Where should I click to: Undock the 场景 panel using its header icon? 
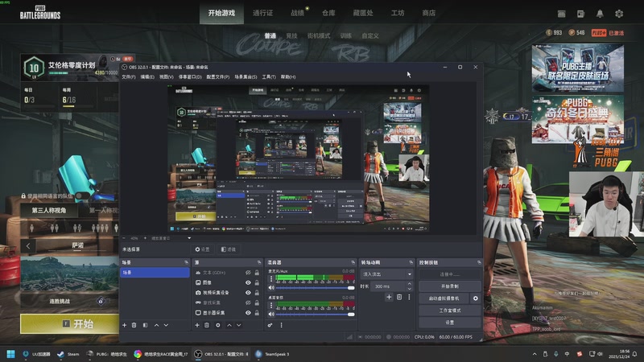(x=187, y=262)
